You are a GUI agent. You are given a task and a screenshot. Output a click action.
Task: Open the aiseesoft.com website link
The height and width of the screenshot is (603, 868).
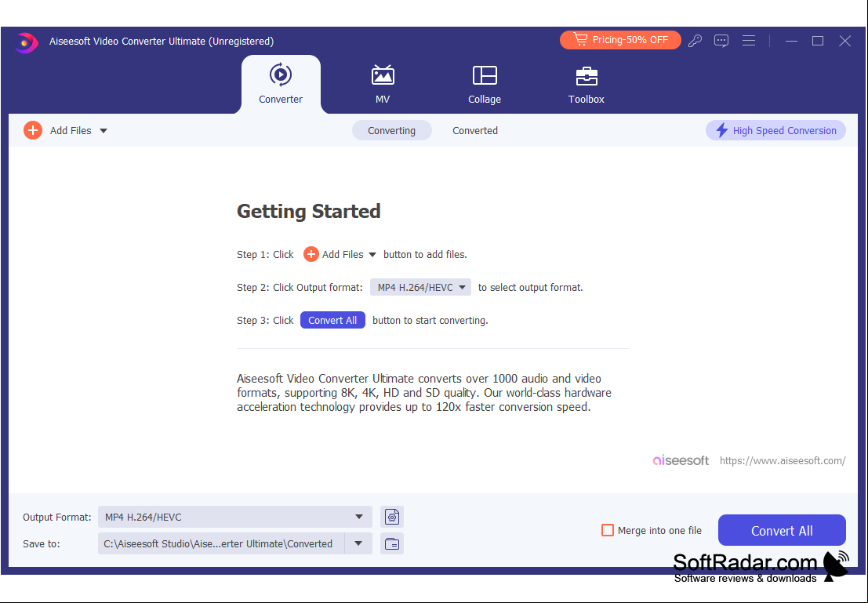coord(783,461)
